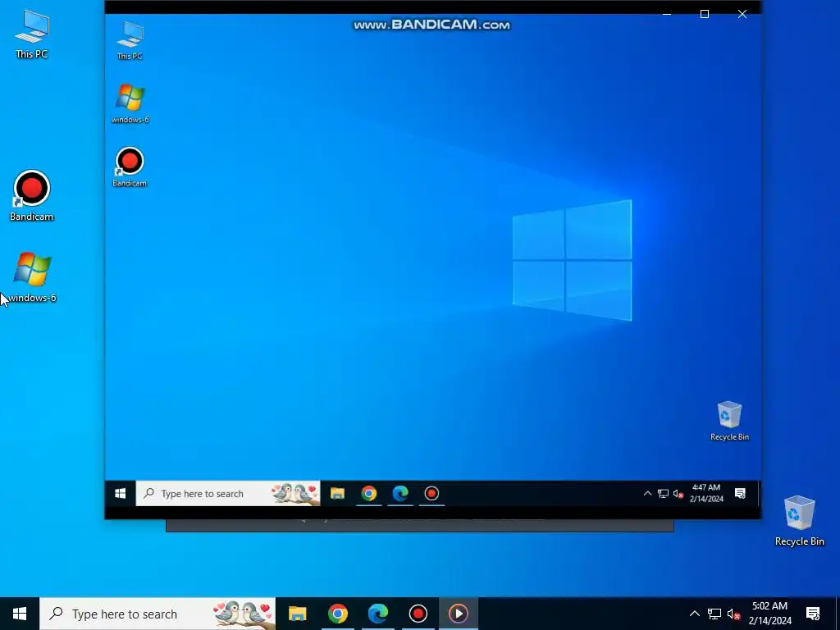Select Recycle Bin on outer desktop

coord(799,521)
